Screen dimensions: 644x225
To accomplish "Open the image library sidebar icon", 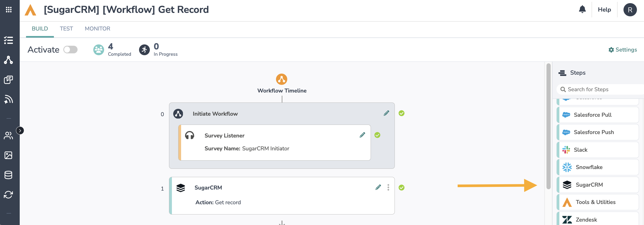I will (8, 155).
